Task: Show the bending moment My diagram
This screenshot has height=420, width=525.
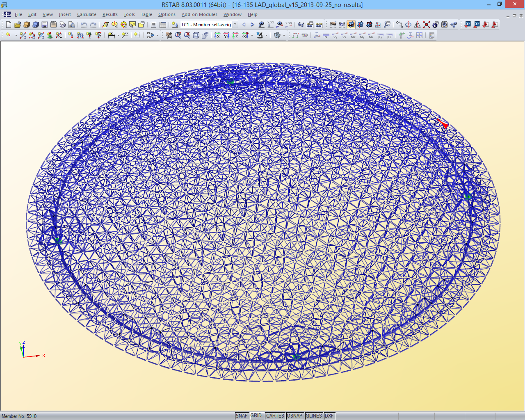Action: point(362,35)
